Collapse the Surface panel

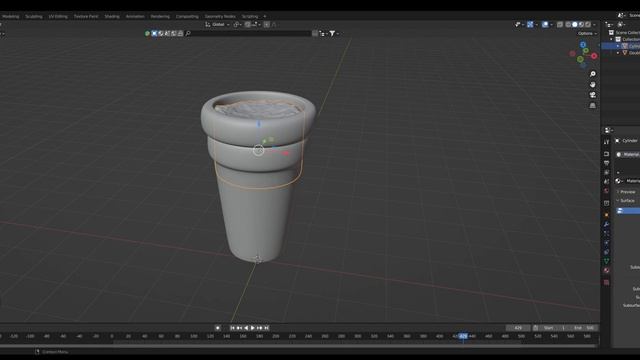point(628,200)
